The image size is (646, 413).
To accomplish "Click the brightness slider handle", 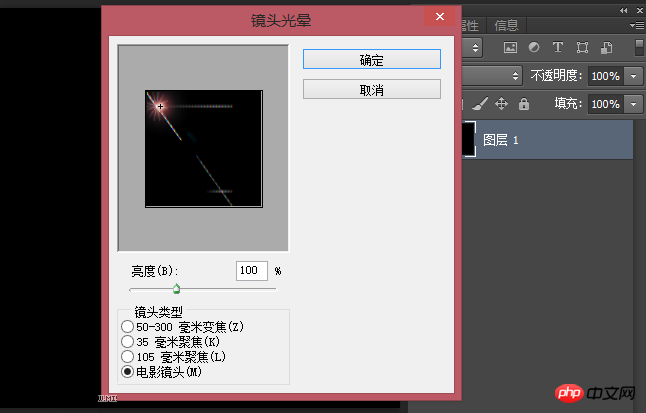I will click(176, 289).
